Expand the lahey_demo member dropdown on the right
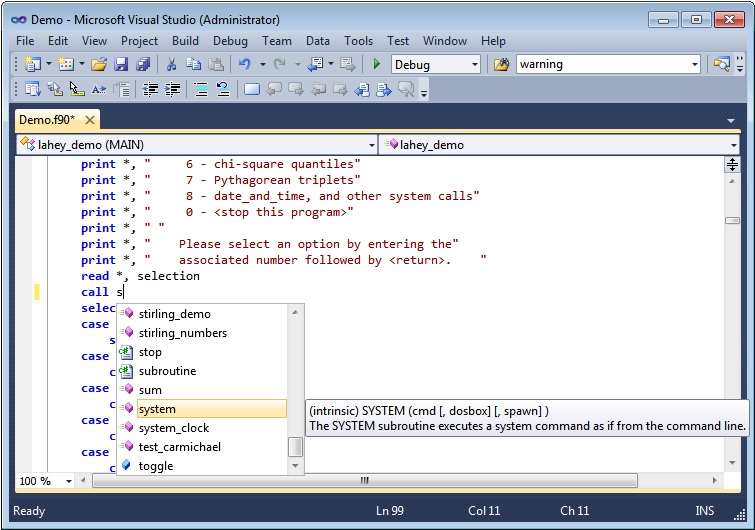The height and width of the screenshot is (530, 755). coord(733,145)
